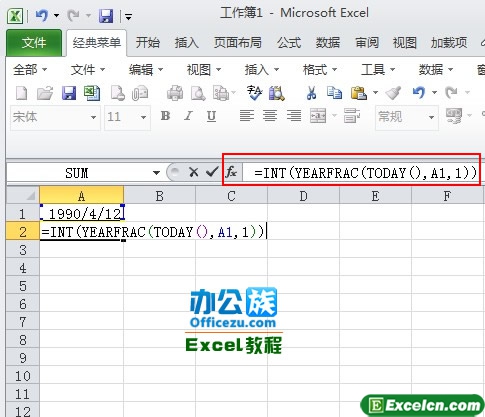The width and height of the screenshot is (485, 417).
Task: Click the New blank workbook icon
Action: pos(22,93)
